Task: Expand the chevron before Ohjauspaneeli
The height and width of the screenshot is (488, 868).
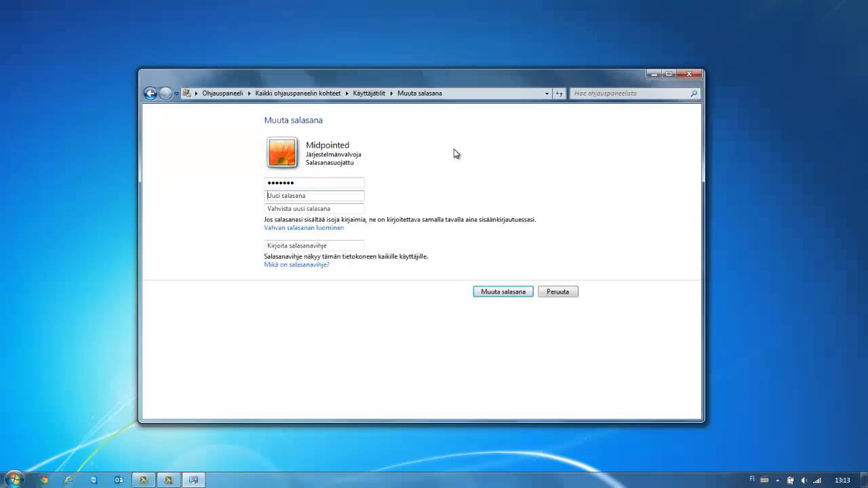Action: [x=197, y=93]
